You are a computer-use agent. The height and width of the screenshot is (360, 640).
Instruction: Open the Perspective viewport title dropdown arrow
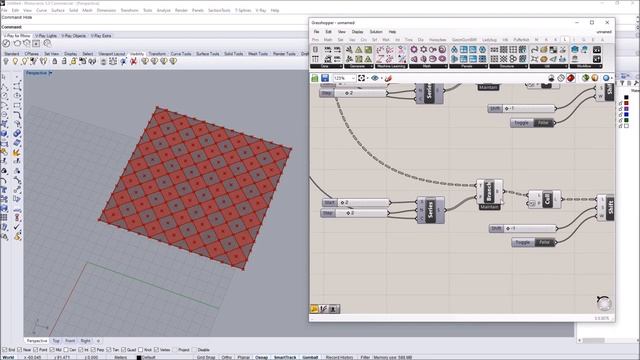point(51,73)
